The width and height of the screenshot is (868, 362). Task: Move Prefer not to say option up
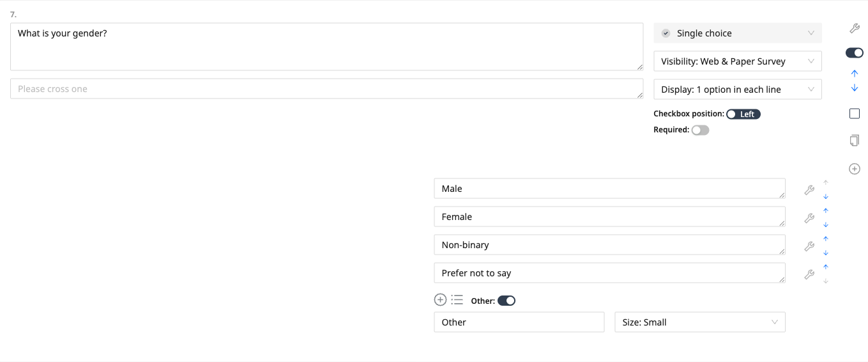[x=826, y=267]
